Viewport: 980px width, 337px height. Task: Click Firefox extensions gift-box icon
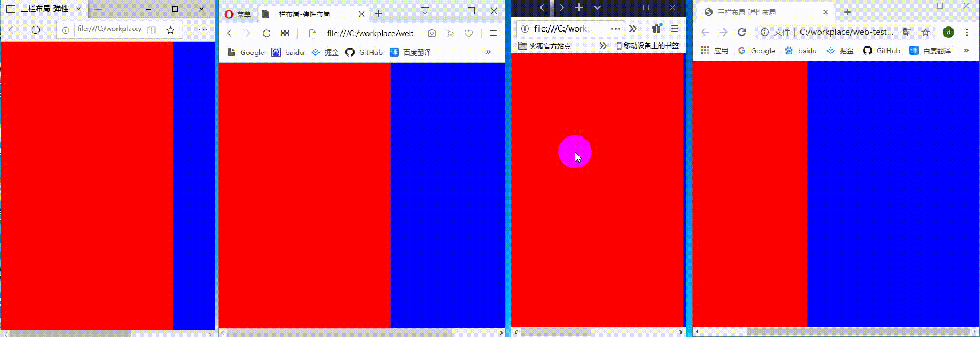(657, 28)
